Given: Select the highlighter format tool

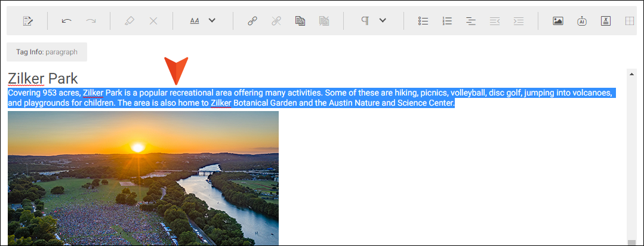Looking at the screenshot, I should tap(130, 21).
